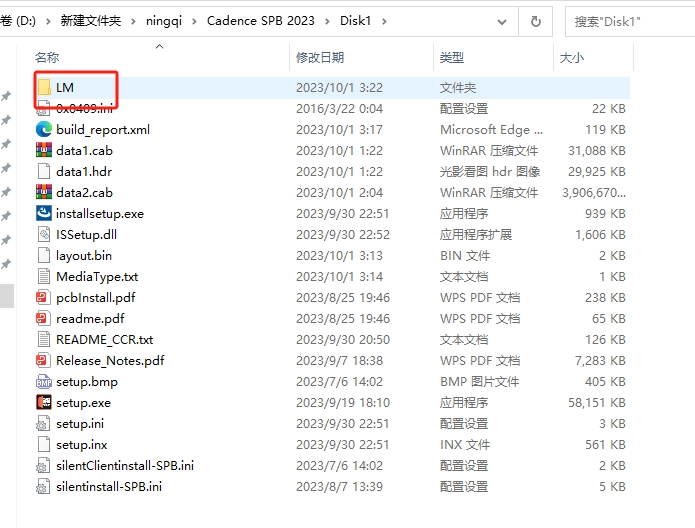This screenshot has width=695, height=528.
Task: Select the setup.exe installer icon
Action: [44, 403]
